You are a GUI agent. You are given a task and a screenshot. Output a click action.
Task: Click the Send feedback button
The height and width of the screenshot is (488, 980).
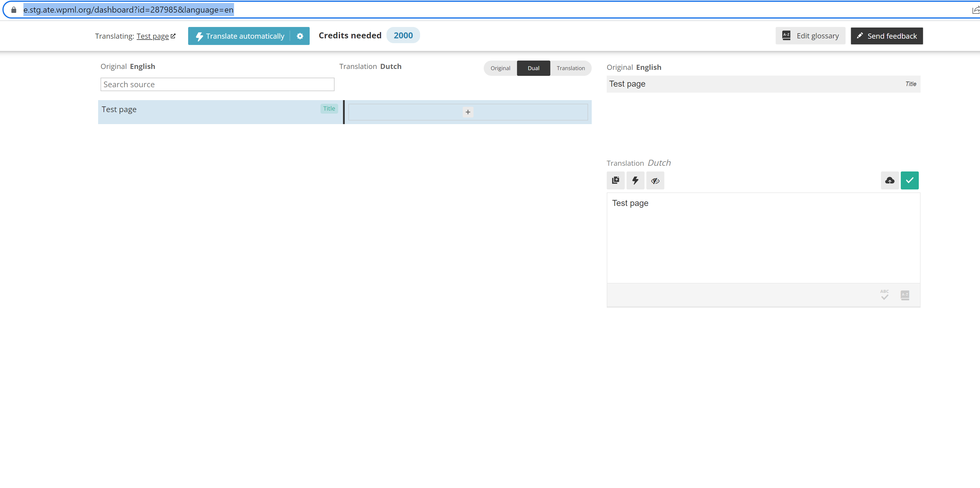point(887,36)
